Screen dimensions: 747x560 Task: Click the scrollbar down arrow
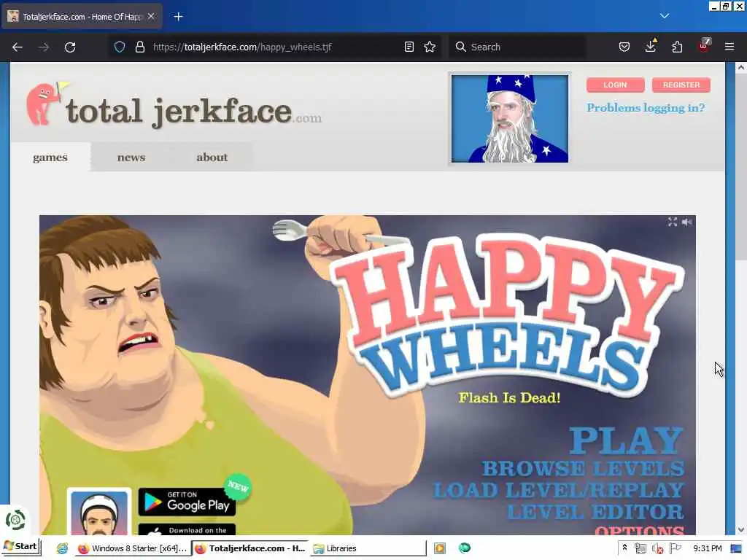point(740,529)
